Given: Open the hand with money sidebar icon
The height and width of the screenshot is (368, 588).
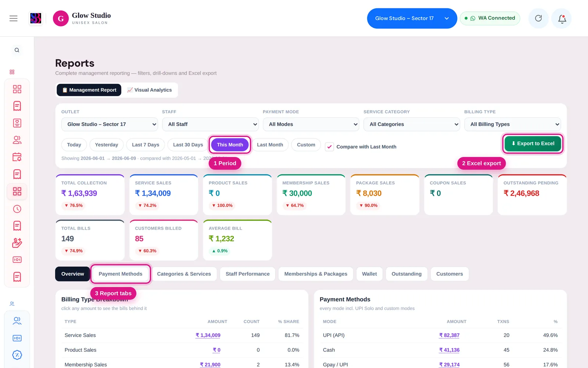Looking at the screenshot, I should pyautogui.click(x=17, y=243).
